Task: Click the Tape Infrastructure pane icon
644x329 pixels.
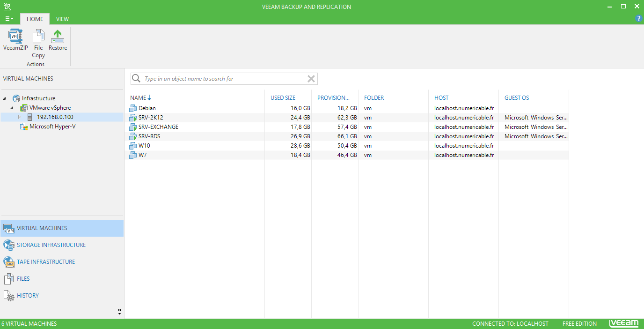Action: pyautogui.click(x=9, y=262)
